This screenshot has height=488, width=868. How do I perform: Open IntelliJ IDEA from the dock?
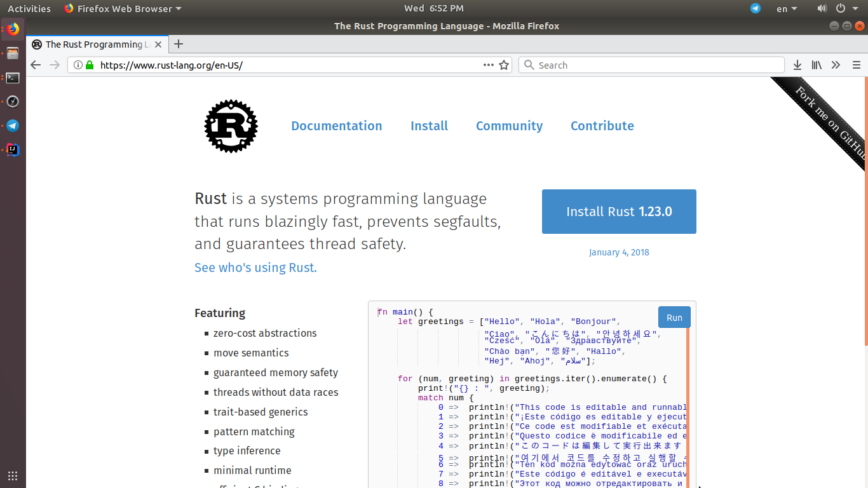coord(13,150)
